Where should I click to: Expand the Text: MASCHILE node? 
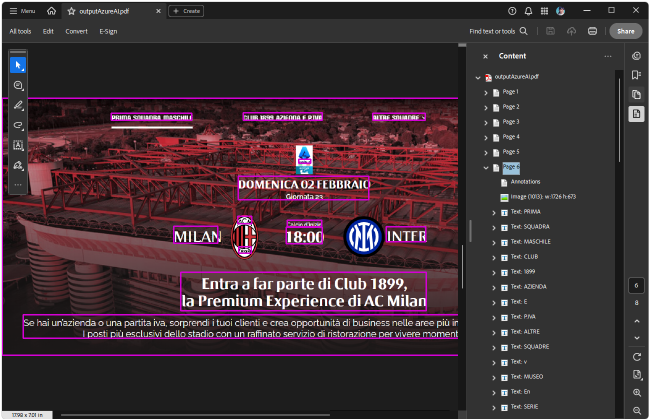pos(494,242)
